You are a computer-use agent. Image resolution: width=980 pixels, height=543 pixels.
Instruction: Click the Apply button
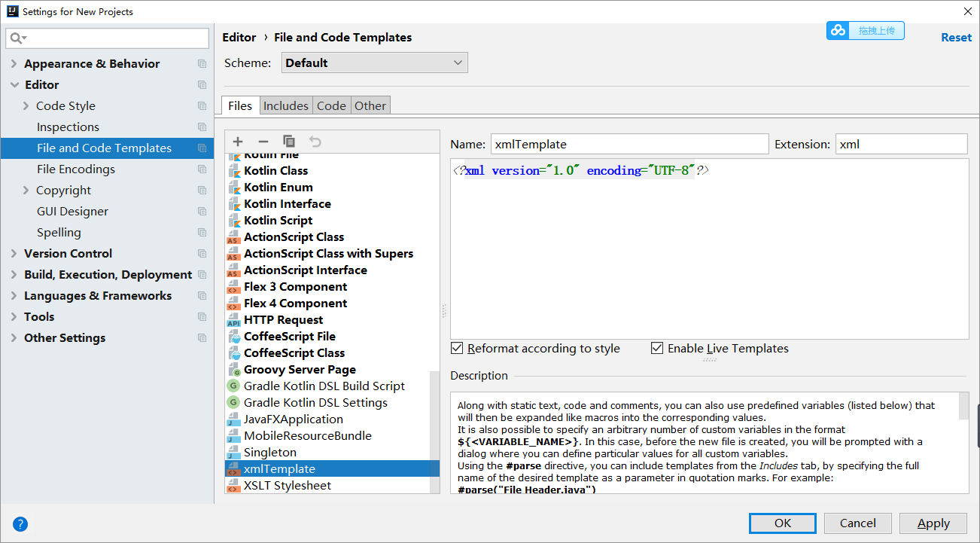click(934, 523)
